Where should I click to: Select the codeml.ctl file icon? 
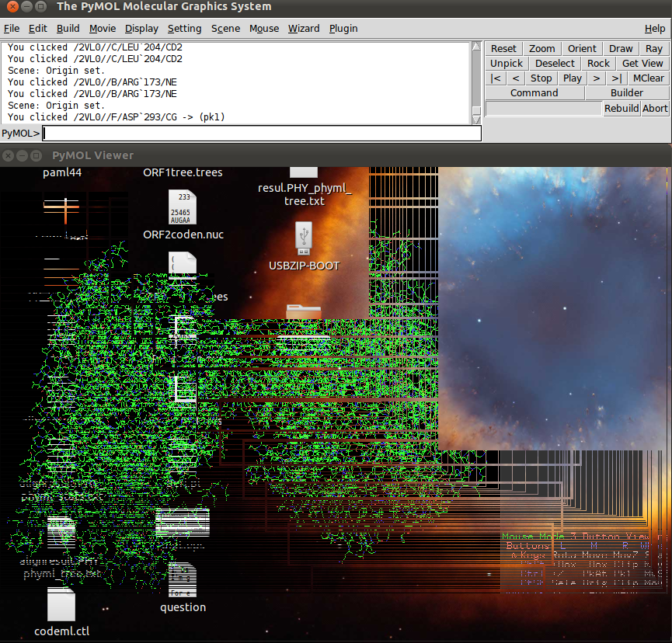coord(61,604)
